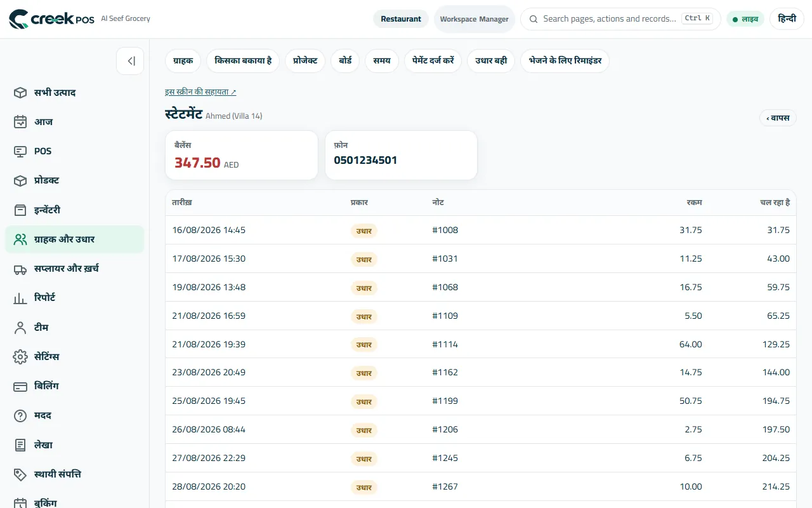Screen dimensions: 812x508
Task: Click the स्थायी संपत्ति tag icon
Action: [x=20, y=474]
